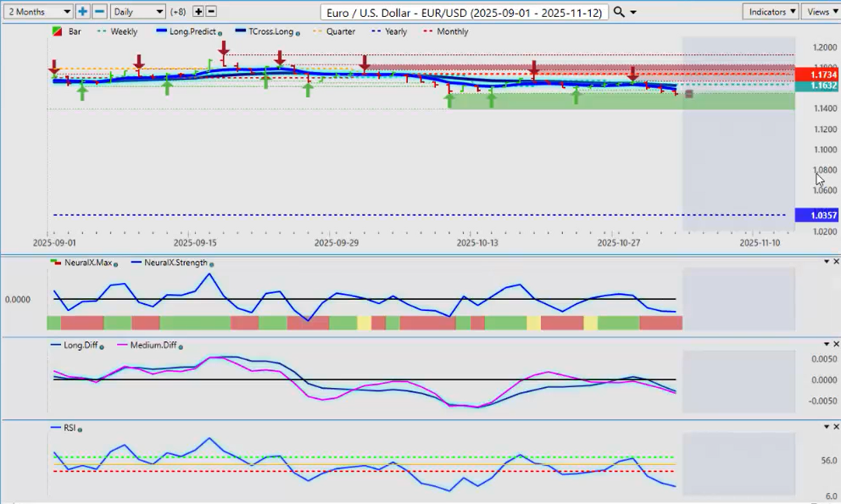841x504 pixels.
Task: Open the Indicators menu
Action: (x=771, y=12)
